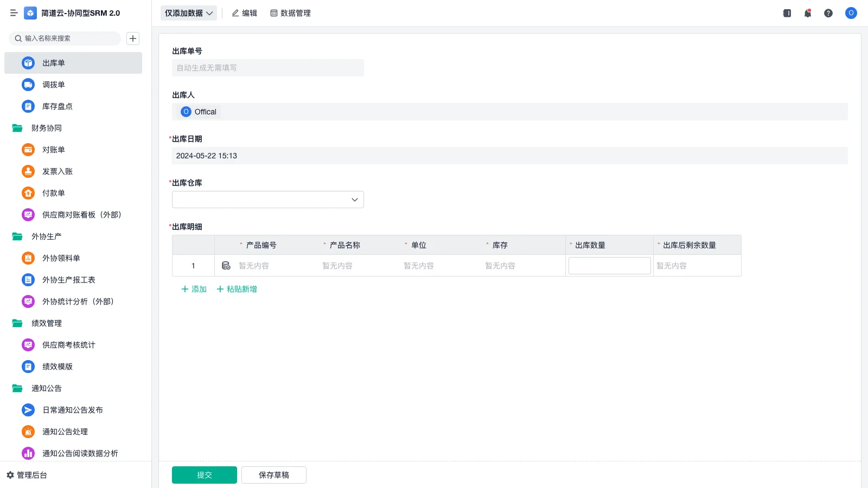Open the 库存盘点 icon entry
Image resolution: width=868 pixels, height=488 pixels.
pyautogui.click(x=28, y=106)
